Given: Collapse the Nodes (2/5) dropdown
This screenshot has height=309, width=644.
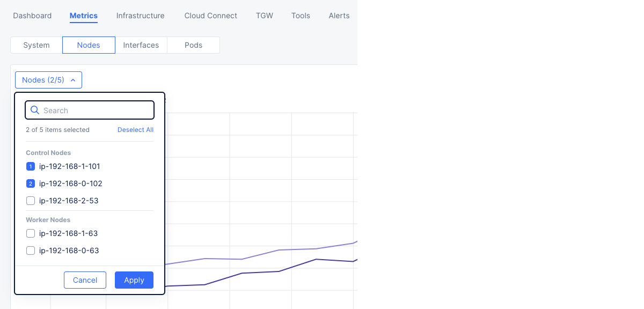Looking at the screenshot, I should (x=48, y=80).
